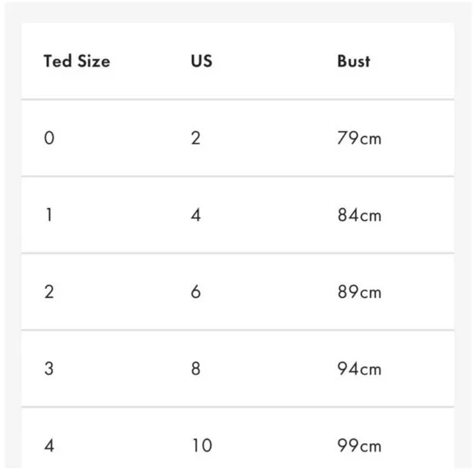Click US size 6 cell
476x476 pixels.
tap(196, 291)
